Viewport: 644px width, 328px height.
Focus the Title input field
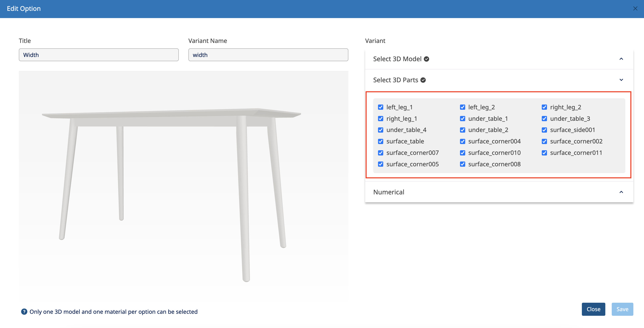coord(98,55)
